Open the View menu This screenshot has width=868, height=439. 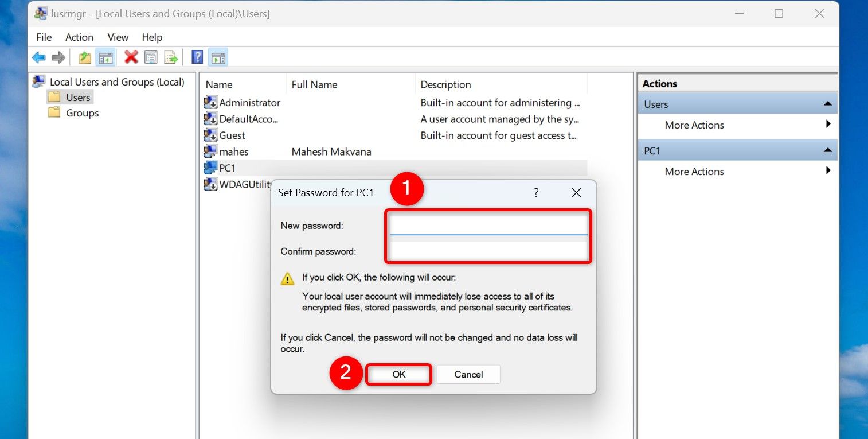pyautogui.click(x=118, y=37)
